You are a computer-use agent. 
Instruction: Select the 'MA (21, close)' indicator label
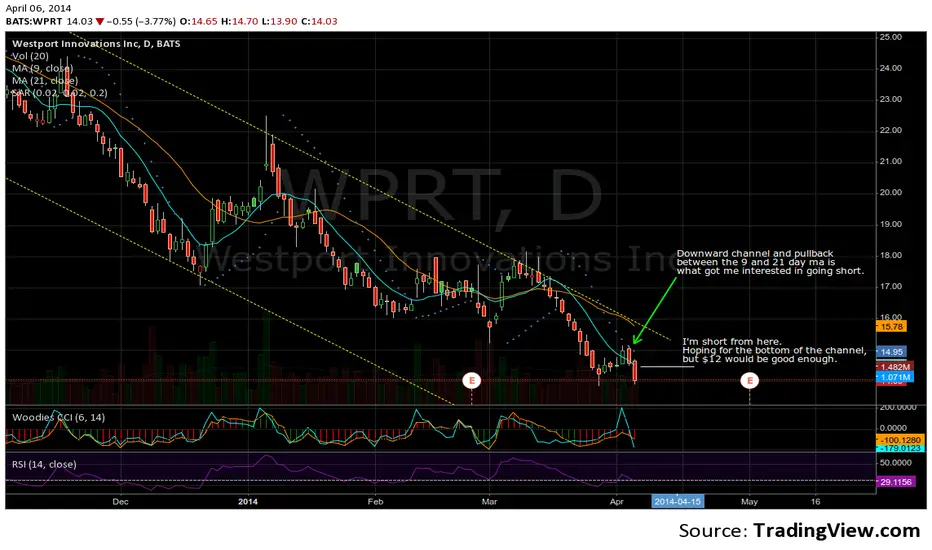(x=45, y=81)
